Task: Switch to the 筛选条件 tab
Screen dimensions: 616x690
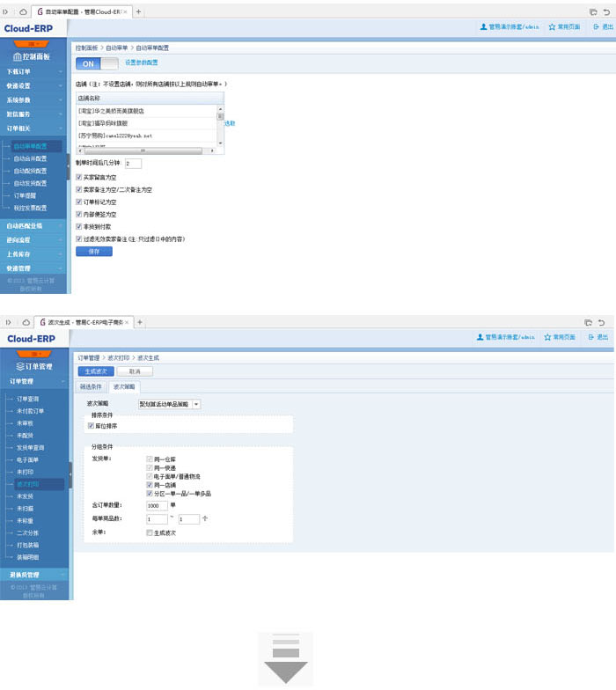Action: 91,387
